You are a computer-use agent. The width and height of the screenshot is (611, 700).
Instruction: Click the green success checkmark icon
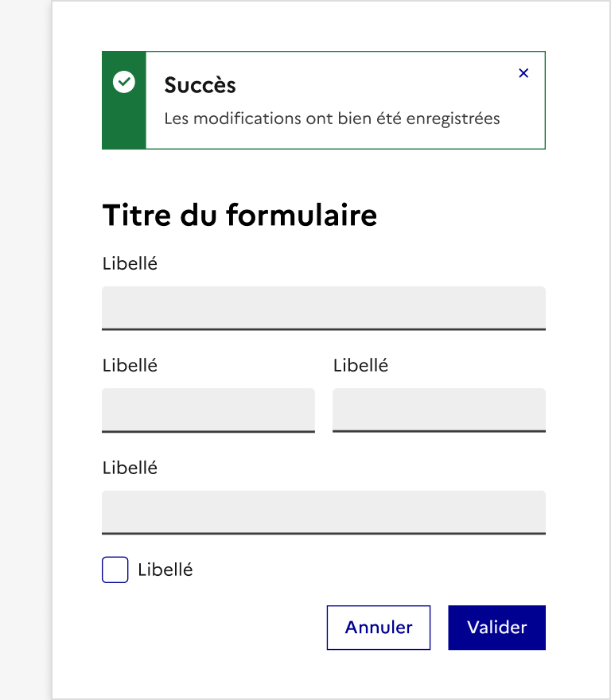tap(124, 81)
